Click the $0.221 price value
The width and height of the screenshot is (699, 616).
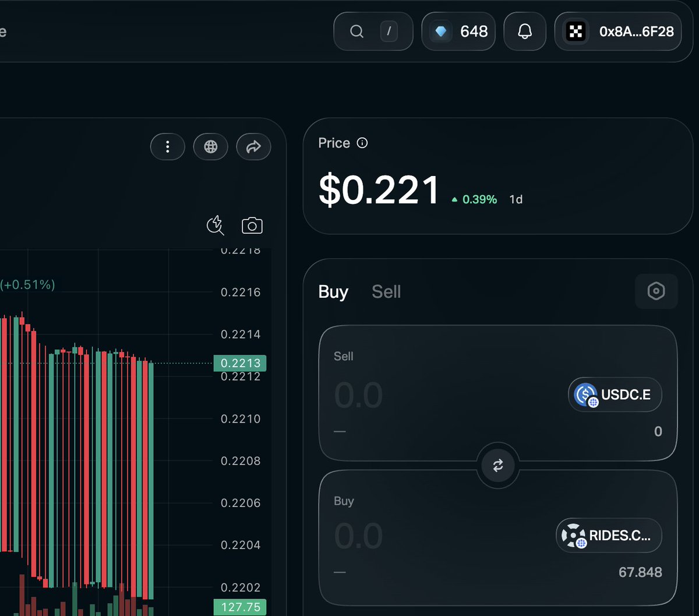pos(379,191)
